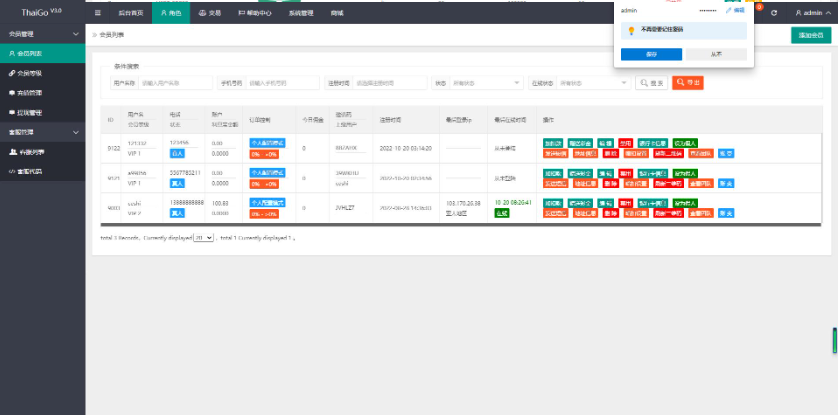The height and width of the screenshot is (415, 838).
Task: Click the breadcrumb double-arrow before 会员列表
Action: tap(95, 35)
